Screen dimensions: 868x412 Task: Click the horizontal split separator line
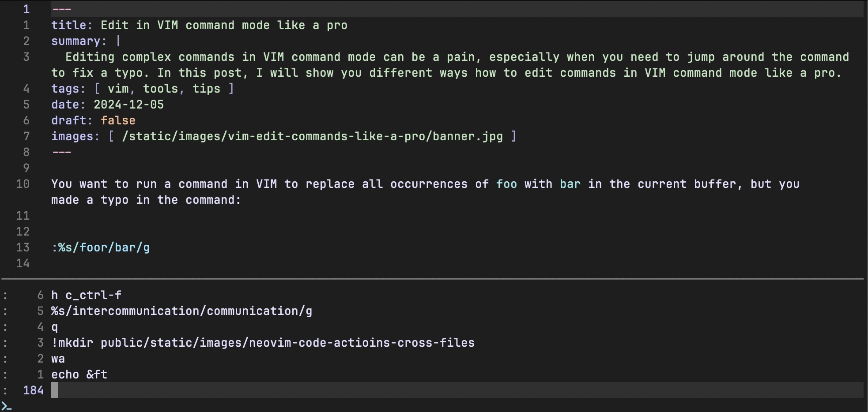click(433, 279)
